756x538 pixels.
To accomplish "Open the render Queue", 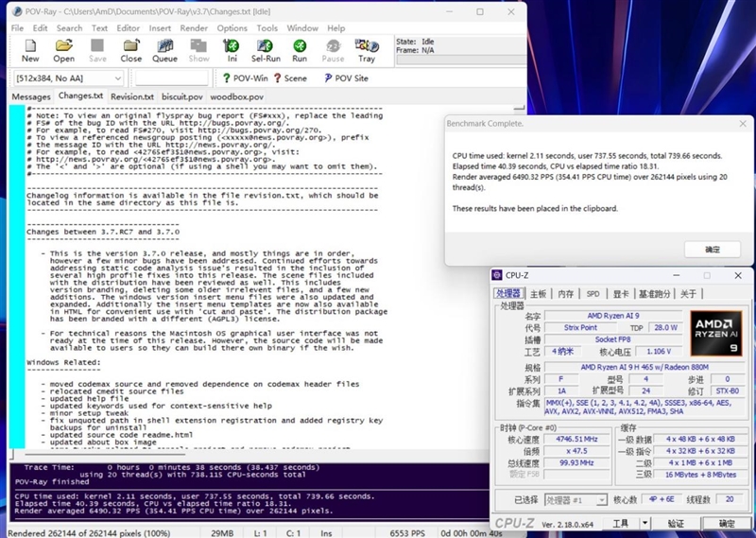I will [x=164, y=51].
